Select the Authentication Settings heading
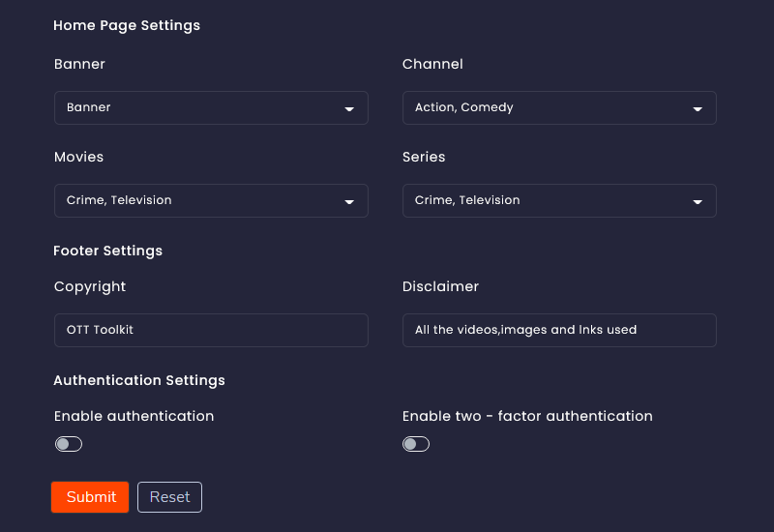 click(139, 380)
